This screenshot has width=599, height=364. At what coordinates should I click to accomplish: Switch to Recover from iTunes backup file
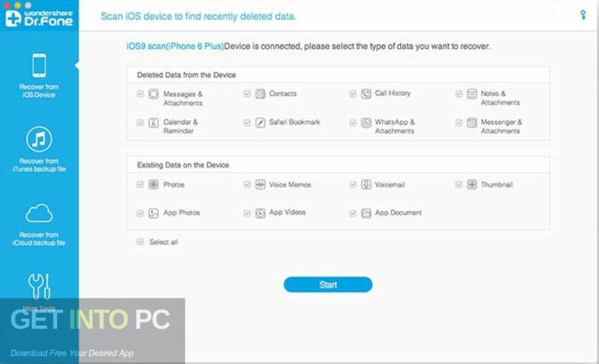39,150
